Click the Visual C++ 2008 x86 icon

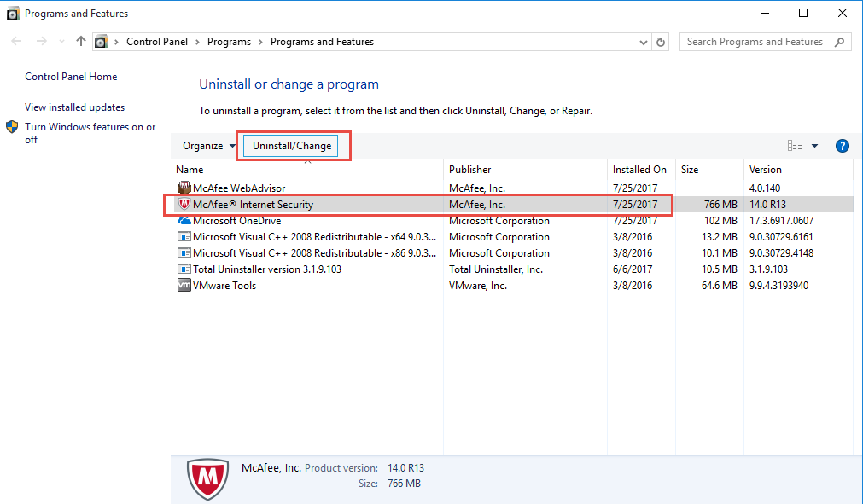184,252
